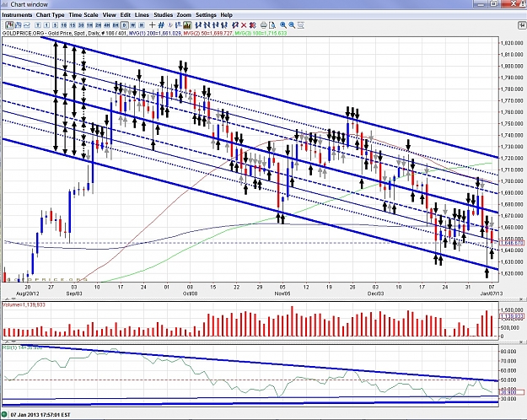
Task: Delete selected line with red X icon
Action: 244,25
